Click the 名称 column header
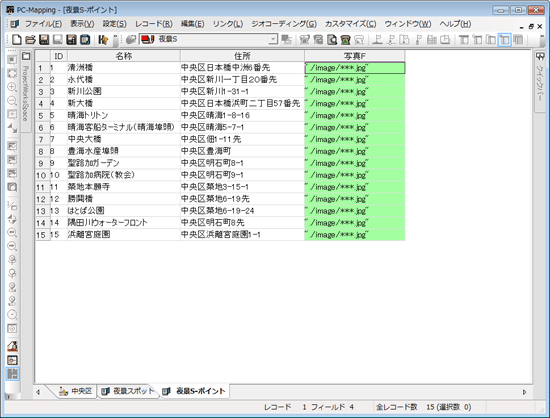This screenshot has width=550, height=418. (x=124, y=56)
